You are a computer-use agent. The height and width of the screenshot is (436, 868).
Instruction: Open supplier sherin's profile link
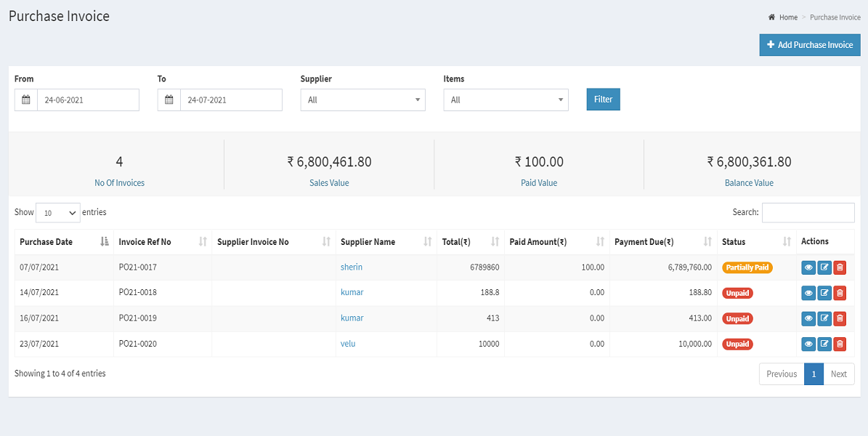pyautogui.click(x=352, y=267)
